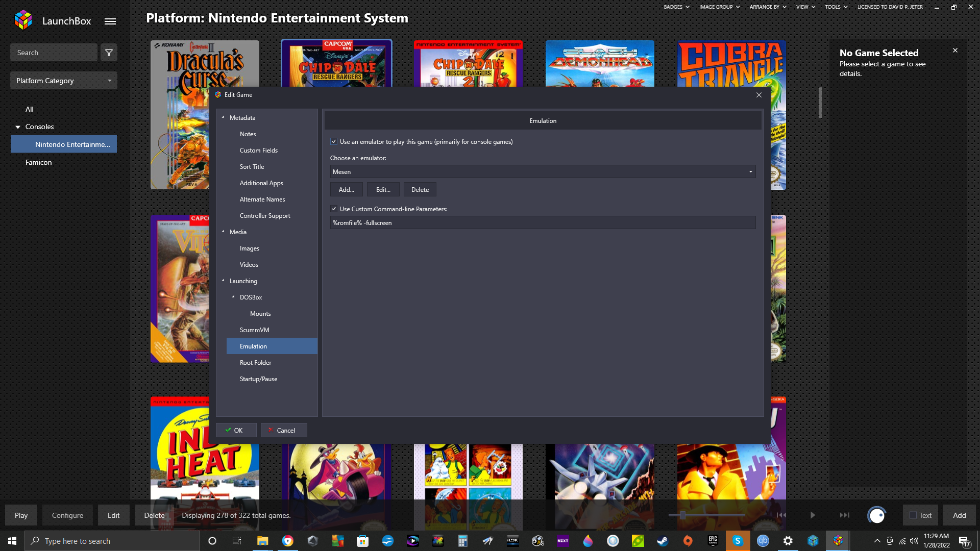Select Famicon platform in sidebar
Screen dimensions: 980x551
point(39,162)
